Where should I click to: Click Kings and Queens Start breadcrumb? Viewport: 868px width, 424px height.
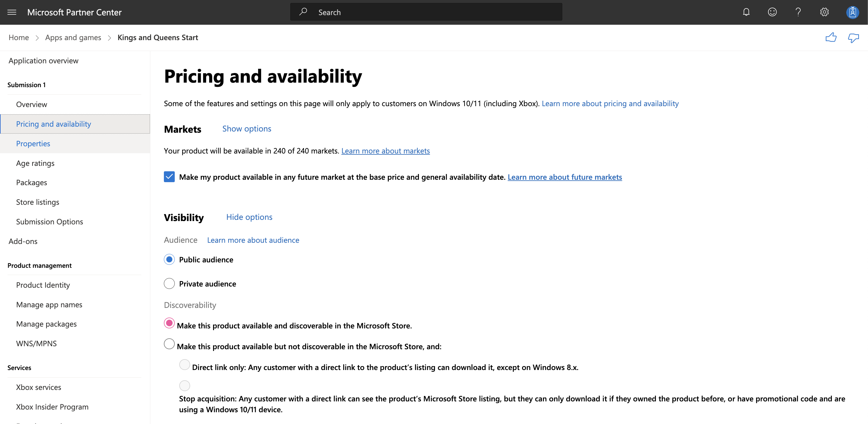[x=158, y=37]
